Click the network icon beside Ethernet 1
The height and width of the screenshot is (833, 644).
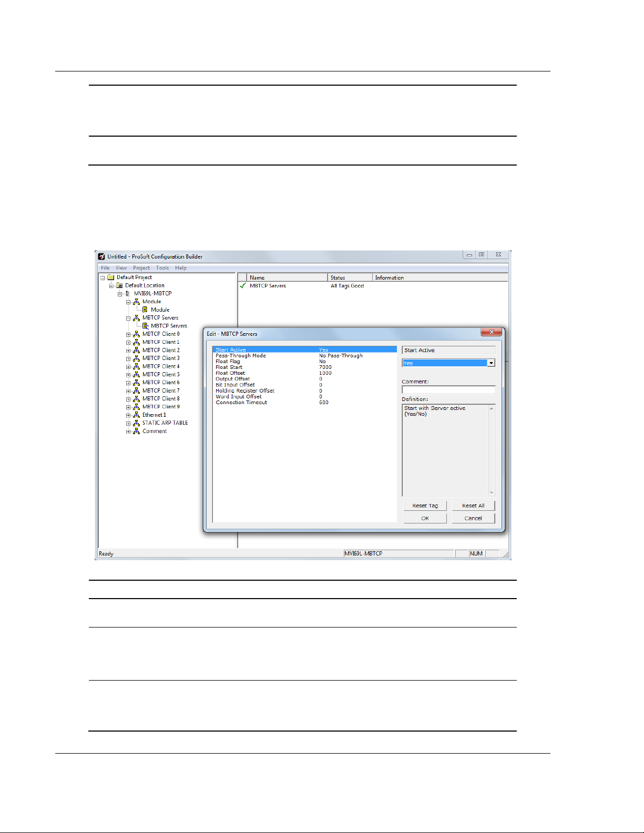pyautogui.click(x=137, y=415)
